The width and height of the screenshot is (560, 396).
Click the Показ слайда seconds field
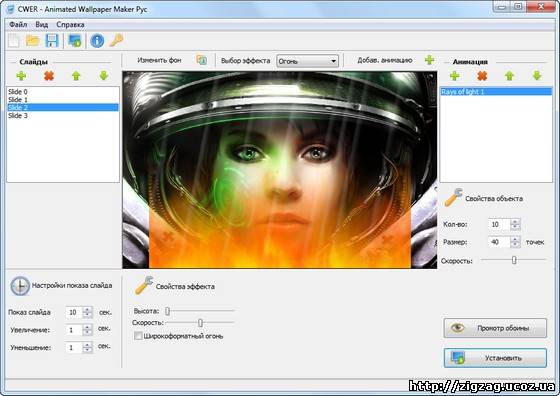click(x=74, y=312)
